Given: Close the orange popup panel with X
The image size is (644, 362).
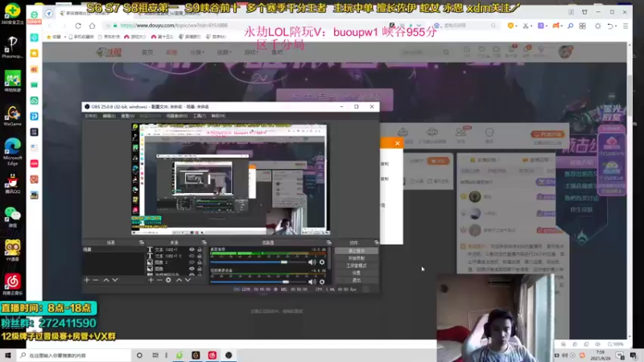Looking at the screenshot, I should pos(397,143).
